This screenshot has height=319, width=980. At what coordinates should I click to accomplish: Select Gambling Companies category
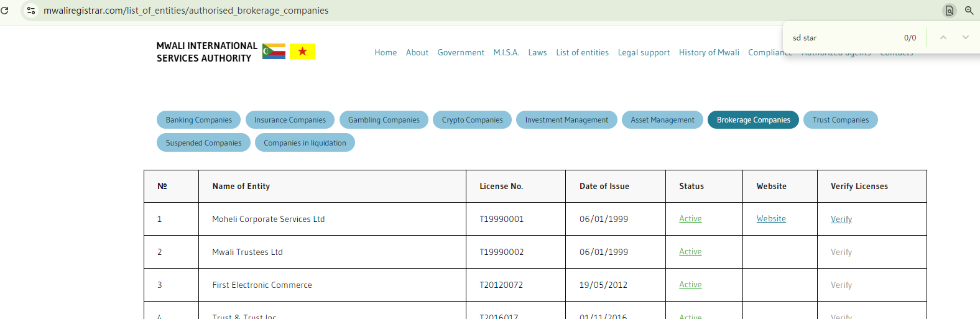click(384, 120)
